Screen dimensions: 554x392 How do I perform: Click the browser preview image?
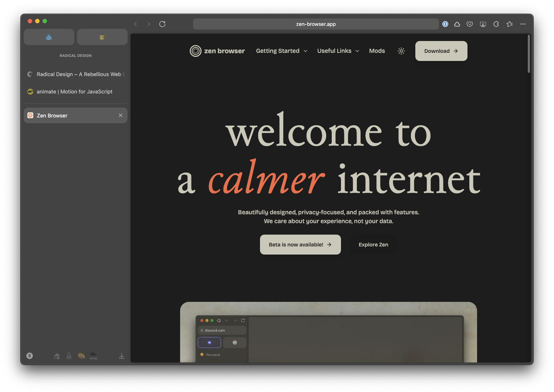(328, 332)
